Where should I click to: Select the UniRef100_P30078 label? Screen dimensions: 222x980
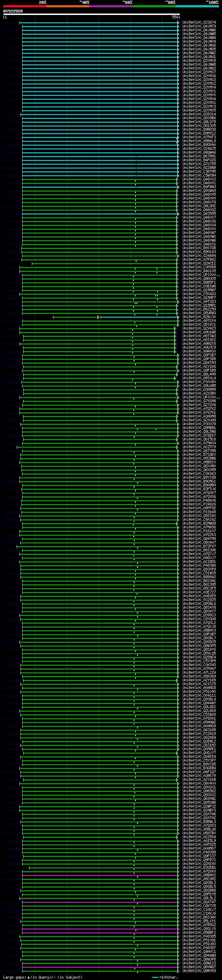click(x=199, y=424)
